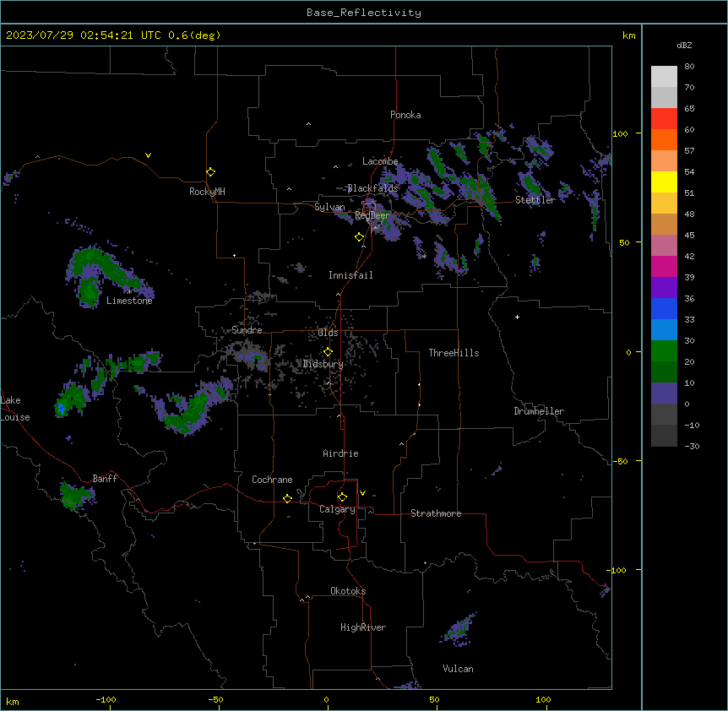Click the violet 36–39 dBZ legend swatch
Screen dimensions: 728x711
[664, 288]
